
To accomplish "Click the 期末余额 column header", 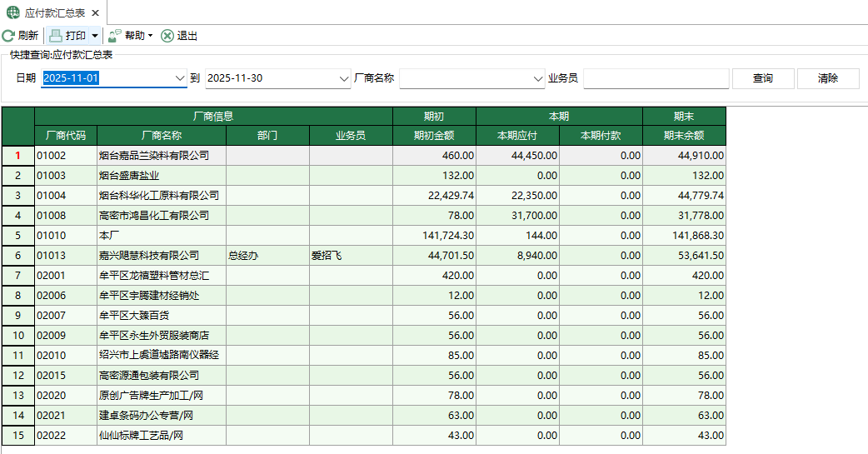I will pos(684,135).
